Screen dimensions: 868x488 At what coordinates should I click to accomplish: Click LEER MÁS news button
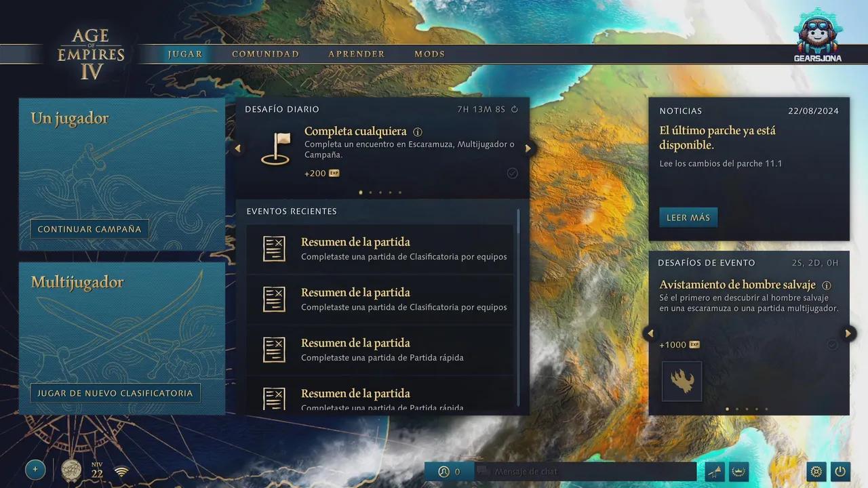point(688,218)
